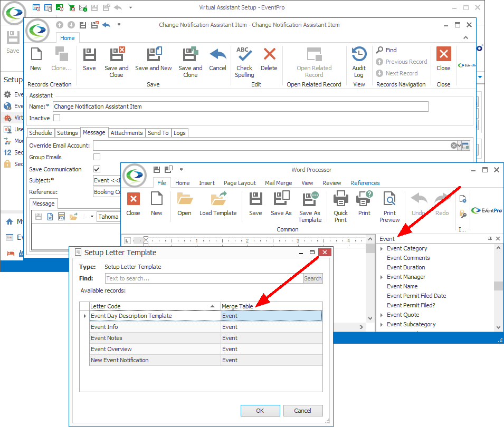
Task: Open Print Preview in Word Processor
Action: (x=389, y=207)
